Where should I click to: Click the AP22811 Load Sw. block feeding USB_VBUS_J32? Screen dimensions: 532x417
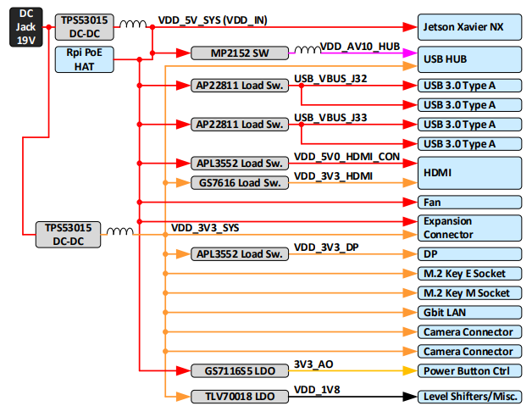[x=240, y=86]
